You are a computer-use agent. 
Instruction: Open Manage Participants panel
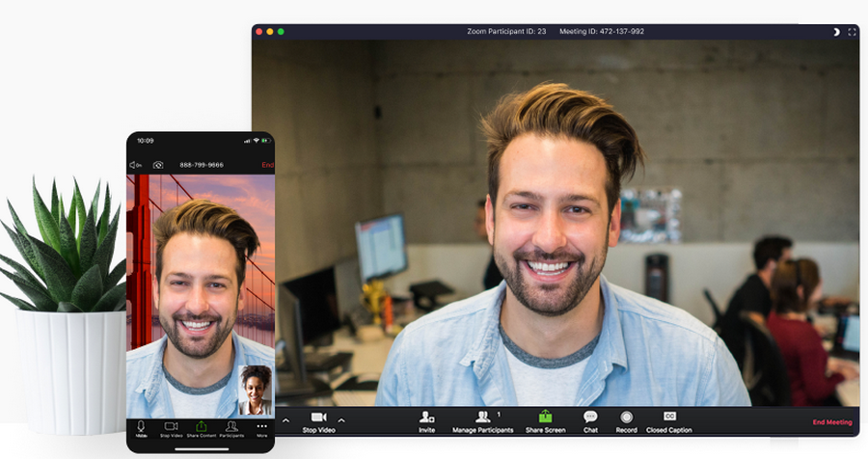point(483,422)
